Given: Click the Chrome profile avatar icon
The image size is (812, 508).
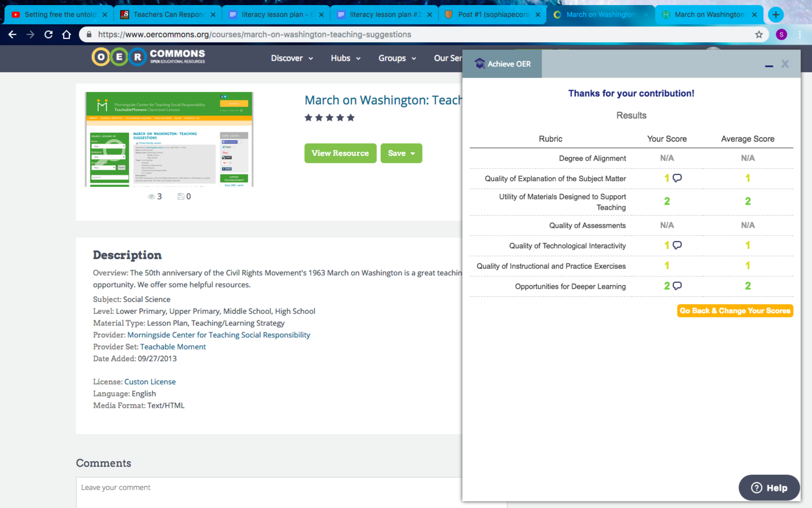Looking at the screenshot, I should click(x=781, y=35).
